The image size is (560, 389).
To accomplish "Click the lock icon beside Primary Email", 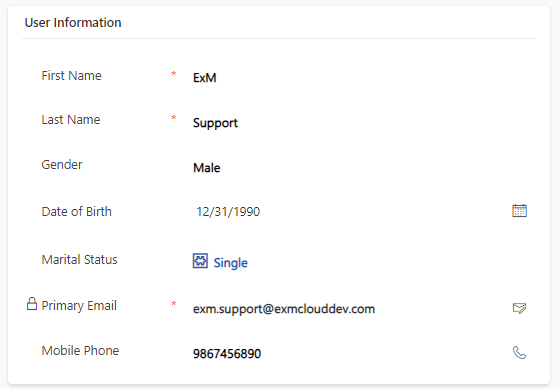I will pyautogui.click(x=32, y=304).
